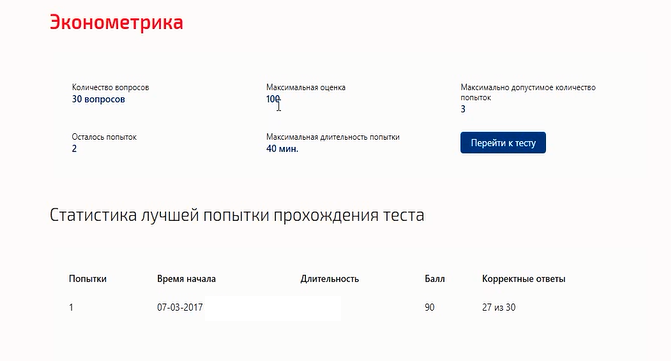Select the remaining attempts value 2
Viewport: 671px width, 361px height.
[x=74, y=149]
